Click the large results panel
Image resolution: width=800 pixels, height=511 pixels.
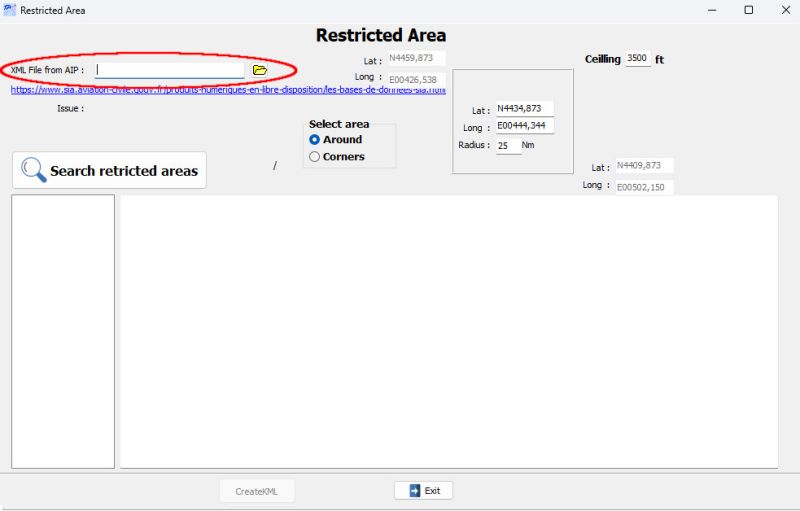tap(449, 331)
